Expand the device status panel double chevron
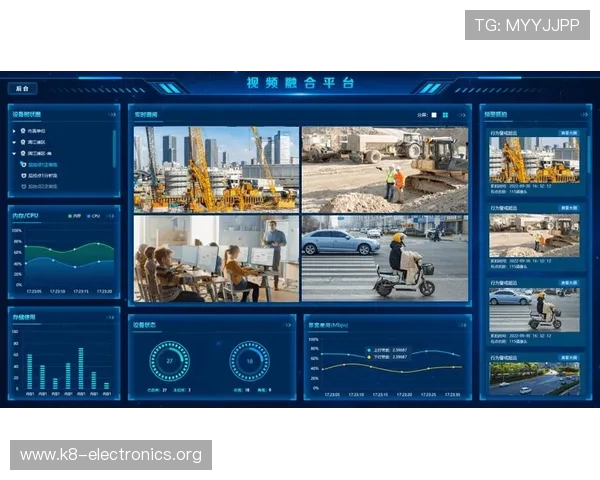The height and width of the screenshot is (480, 600). tap(288, 325)
